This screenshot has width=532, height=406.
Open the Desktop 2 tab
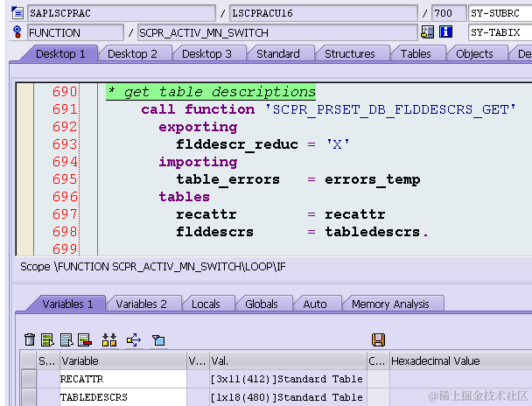(x=132, y=54)
